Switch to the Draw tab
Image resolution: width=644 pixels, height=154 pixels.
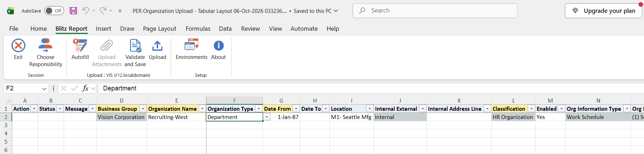point(127,29)
